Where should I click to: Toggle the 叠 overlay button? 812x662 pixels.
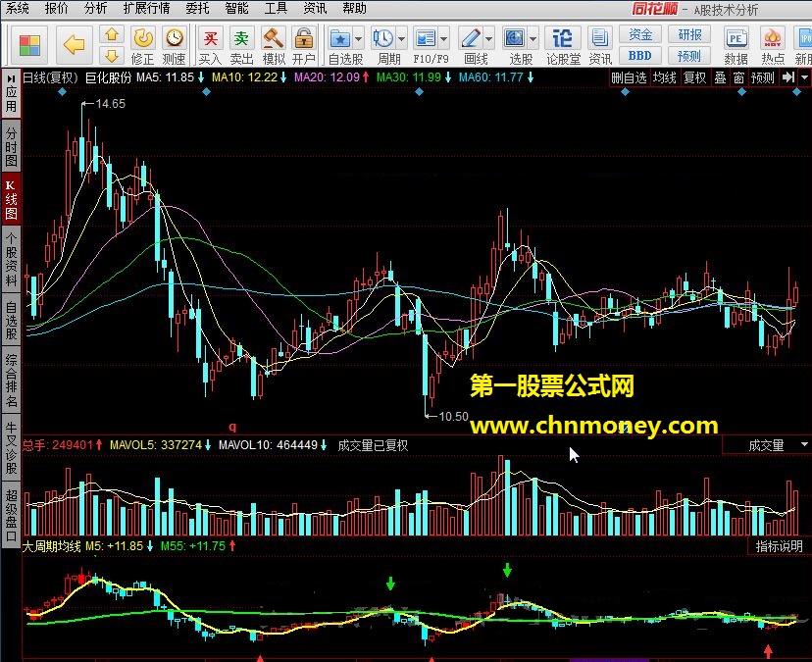[x=721, y=77]
